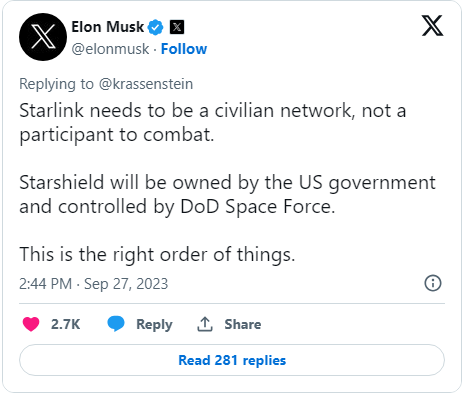
Task: Click the blue speech bubble reply icon
Action: tap(116, 324)
